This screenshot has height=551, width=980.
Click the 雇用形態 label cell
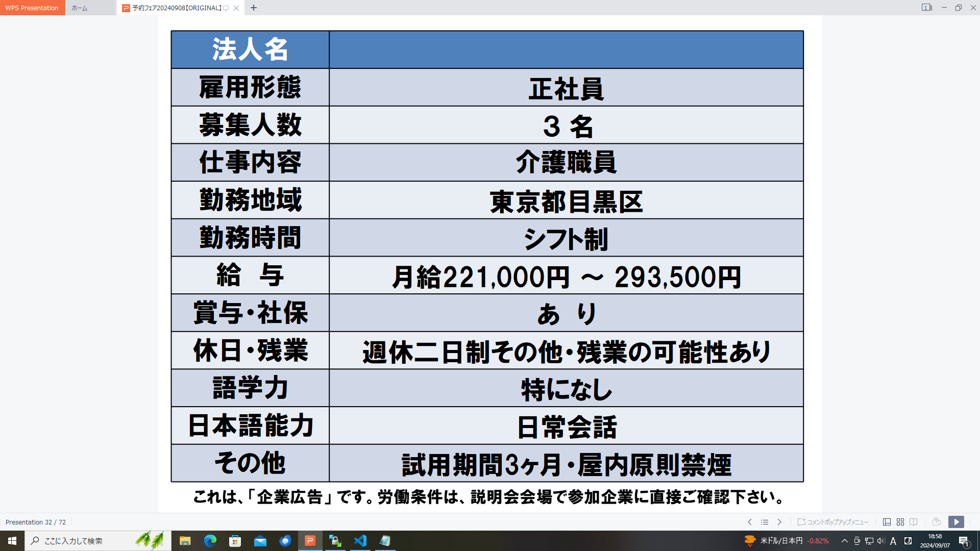(250, 88)
